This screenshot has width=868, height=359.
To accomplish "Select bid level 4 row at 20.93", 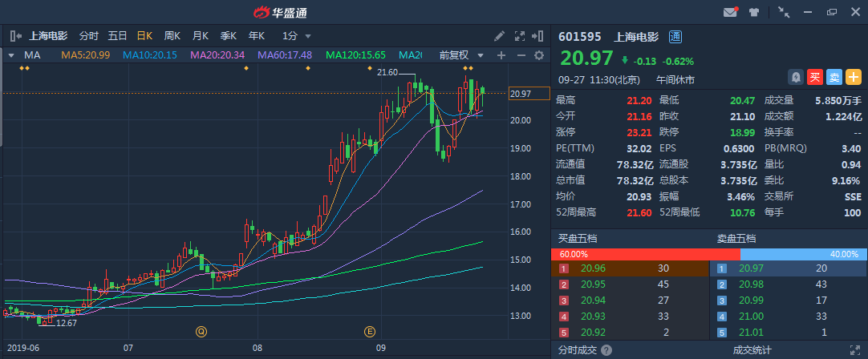I will [x=630, y=317].
